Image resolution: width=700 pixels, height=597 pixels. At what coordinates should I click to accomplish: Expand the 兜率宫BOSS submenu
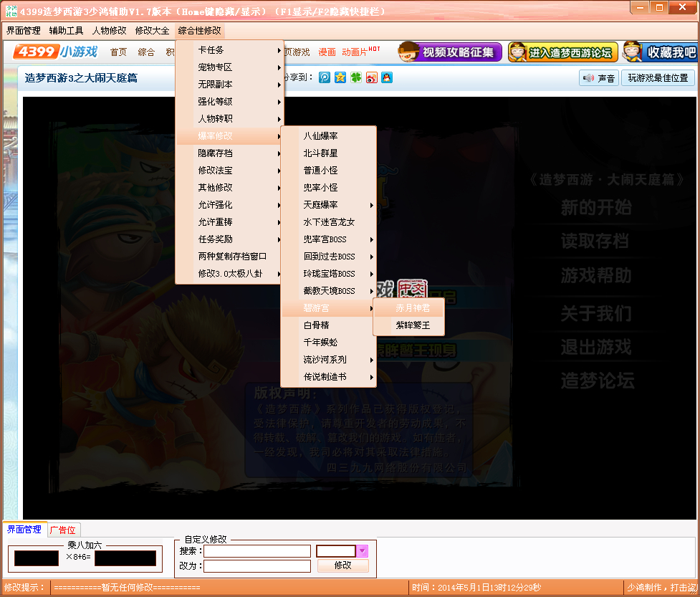click(328, 239)
